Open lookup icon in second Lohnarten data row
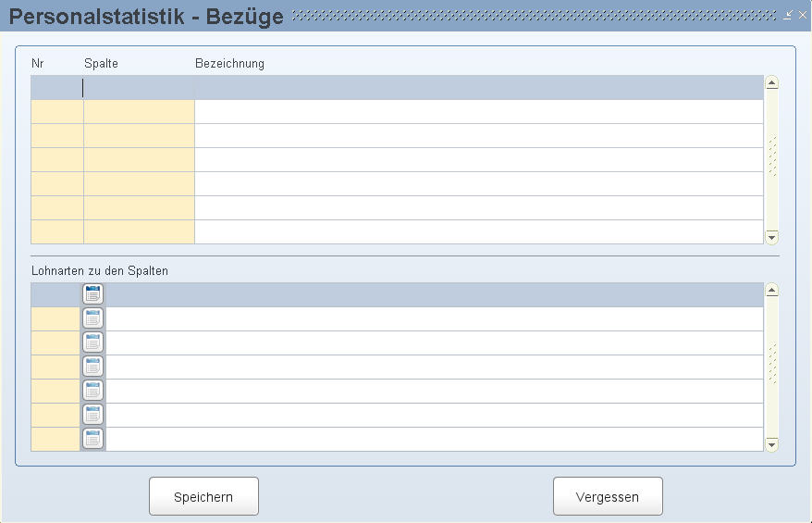The image size is (812, 523). [x=92, y=342]
